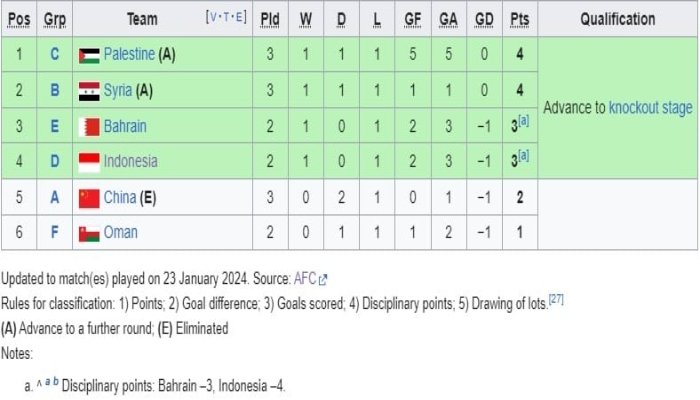
Task: Follow the knockout stage link
Action: point(650,108)
